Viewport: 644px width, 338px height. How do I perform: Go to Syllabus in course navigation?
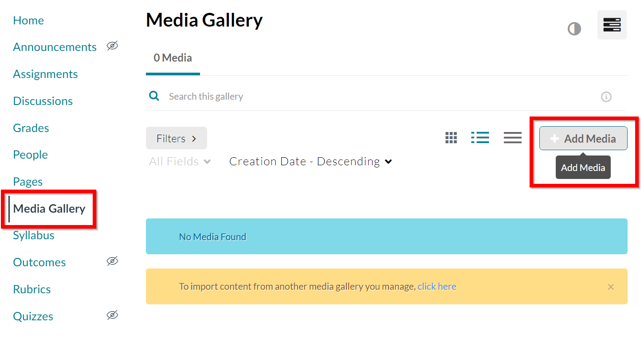[34, 236]
